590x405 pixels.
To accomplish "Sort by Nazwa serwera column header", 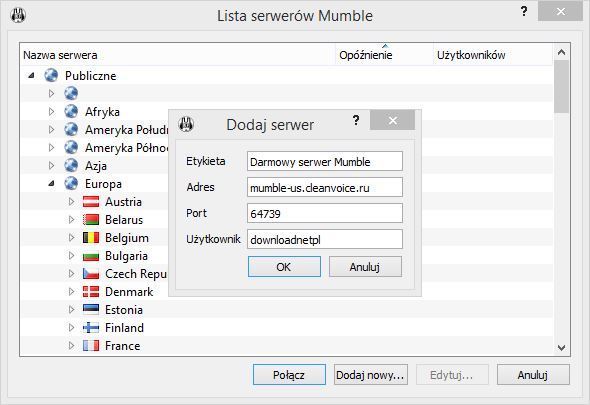I will (178, 55).
